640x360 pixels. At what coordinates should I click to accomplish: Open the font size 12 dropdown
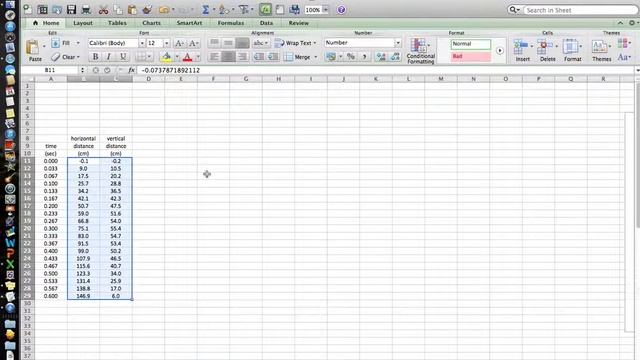(x=167, y=43)
